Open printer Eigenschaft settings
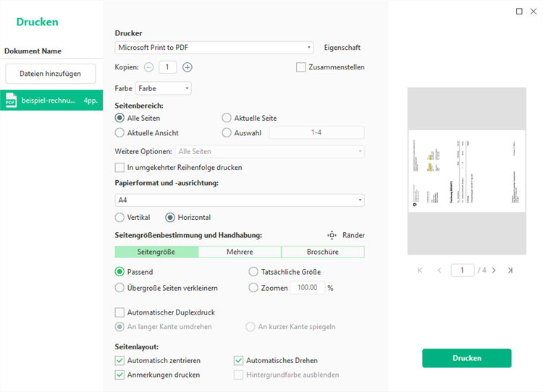Image resolution: width=543 pixels, height=392 pixels. coord(342,48)
